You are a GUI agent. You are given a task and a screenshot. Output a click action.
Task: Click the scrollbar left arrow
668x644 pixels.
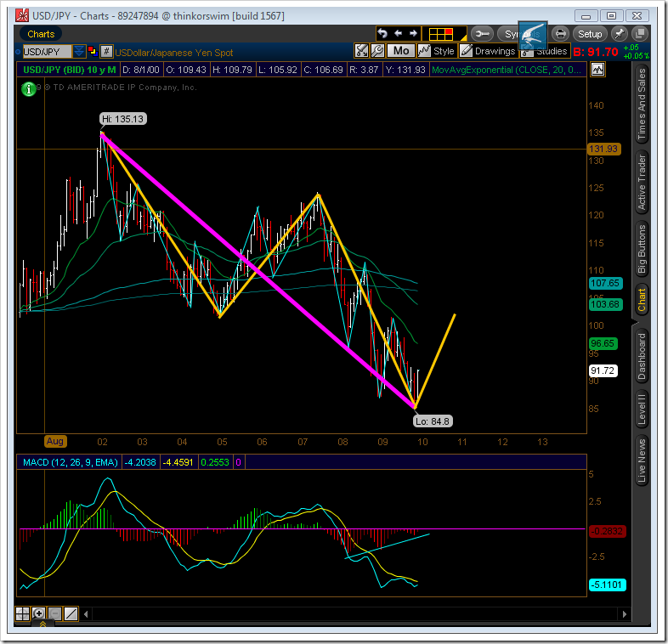click(x=86, y=614)
